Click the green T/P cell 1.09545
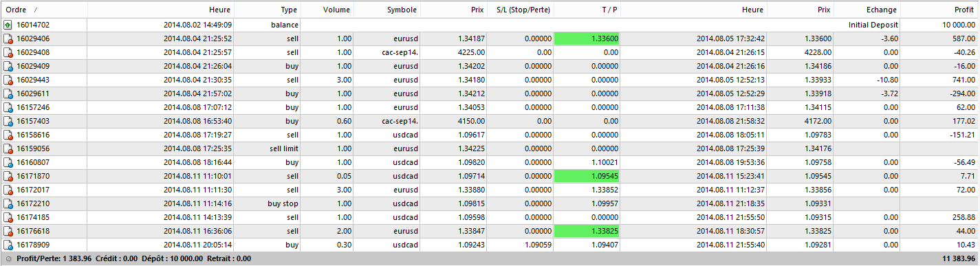980x266 pixels. pos(587,176)
